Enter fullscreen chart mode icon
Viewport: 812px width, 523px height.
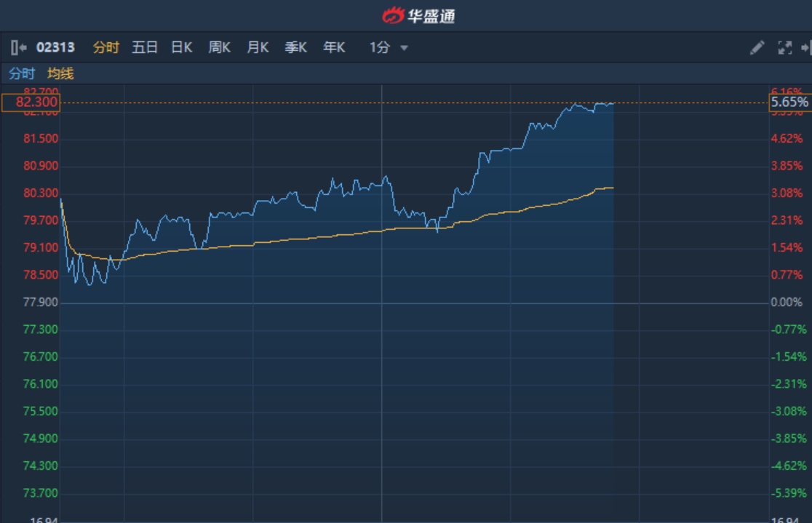[784, 48]
